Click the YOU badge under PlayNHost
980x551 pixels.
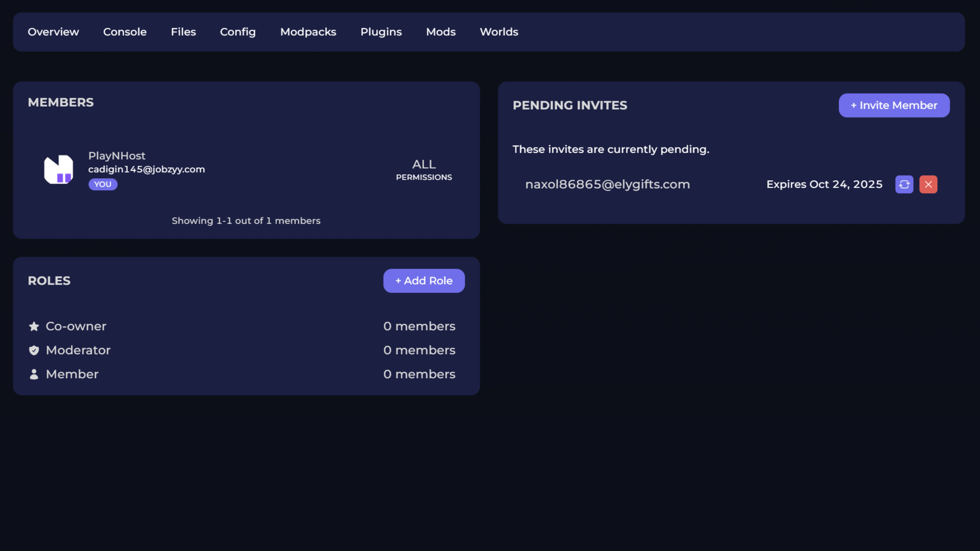click(103, 184)
